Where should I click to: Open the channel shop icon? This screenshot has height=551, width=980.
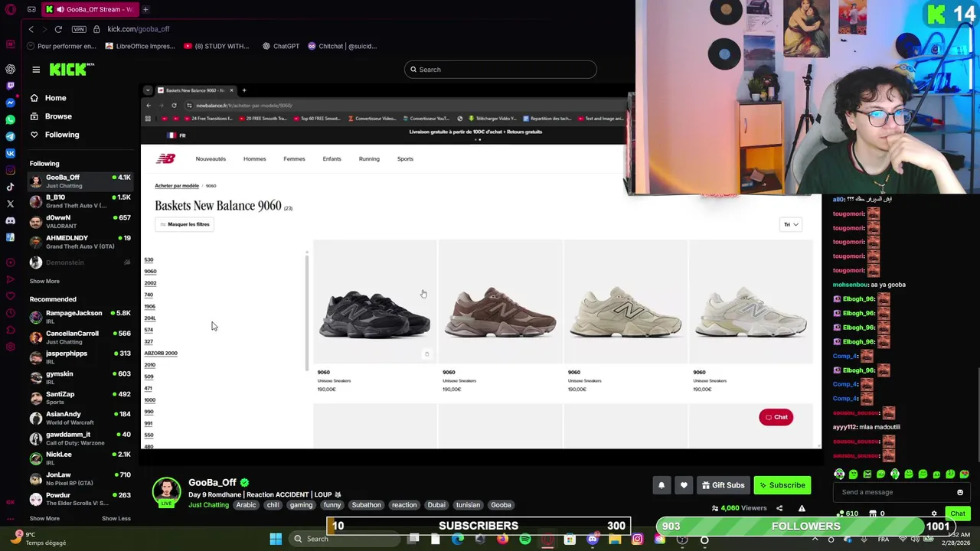873,514
